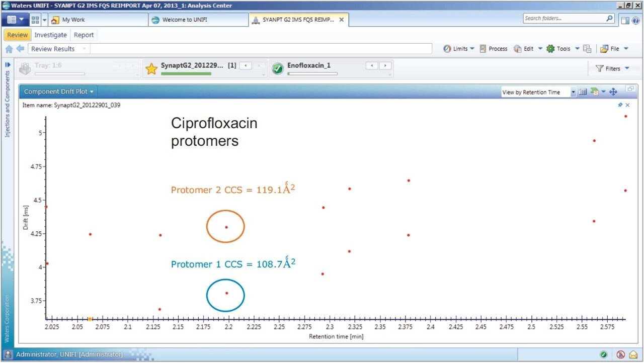The height and width of the screenshot is (363, 644).
Task: Expand the Injections and Components side panel
Action: tap(8, 65)
